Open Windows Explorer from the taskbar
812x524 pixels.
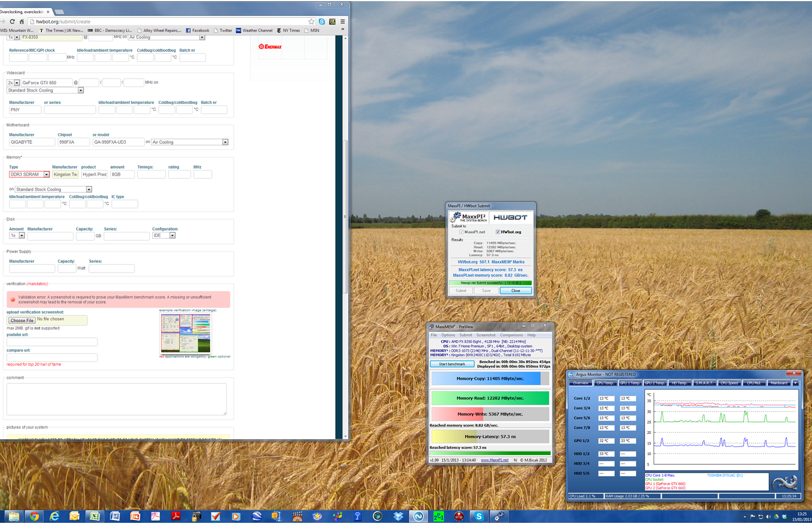[x=14, y=516]
